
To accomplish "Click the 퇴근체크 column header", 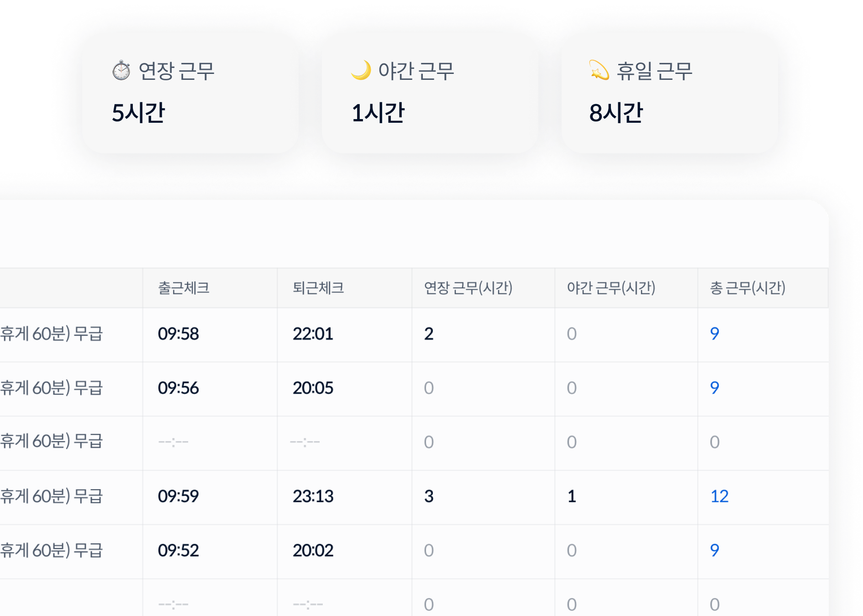I will click(318, 288).
